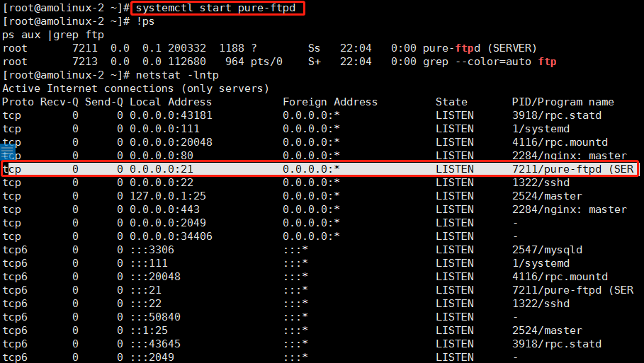Select local address 0.0.0.0:22
This screenshot has height=363, width=644.
coord(162,183)
